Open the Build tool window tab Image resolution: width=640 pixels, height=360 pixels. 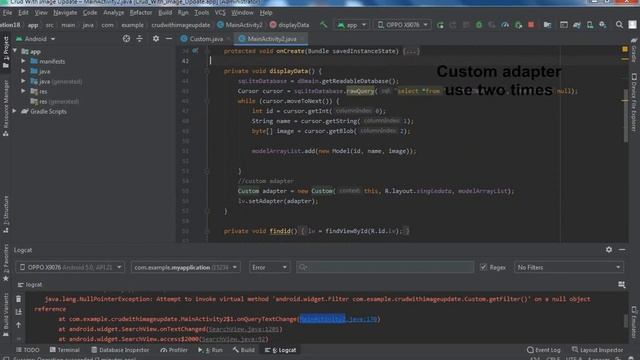[x=244, y=350]
